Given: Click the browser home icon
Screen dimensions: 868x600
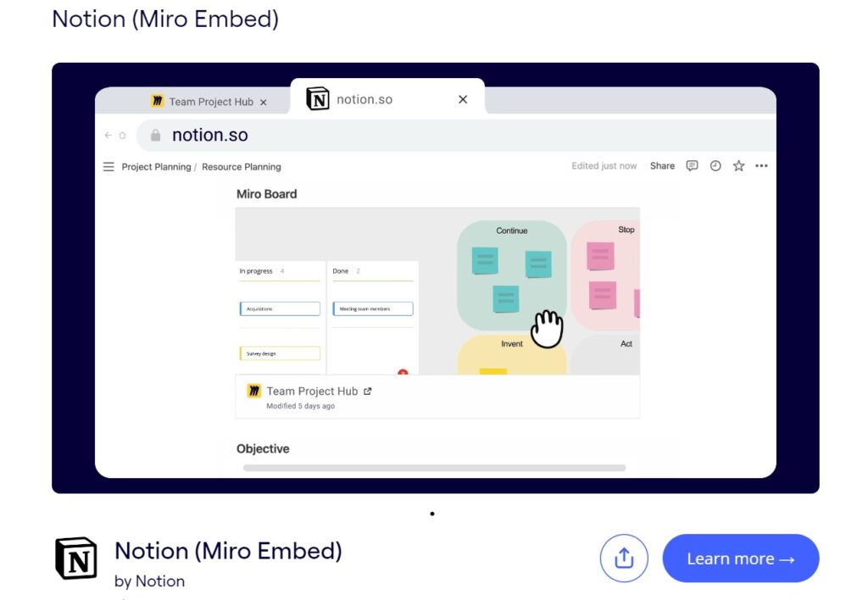Looking at the screenshot, I should (122, 135).
